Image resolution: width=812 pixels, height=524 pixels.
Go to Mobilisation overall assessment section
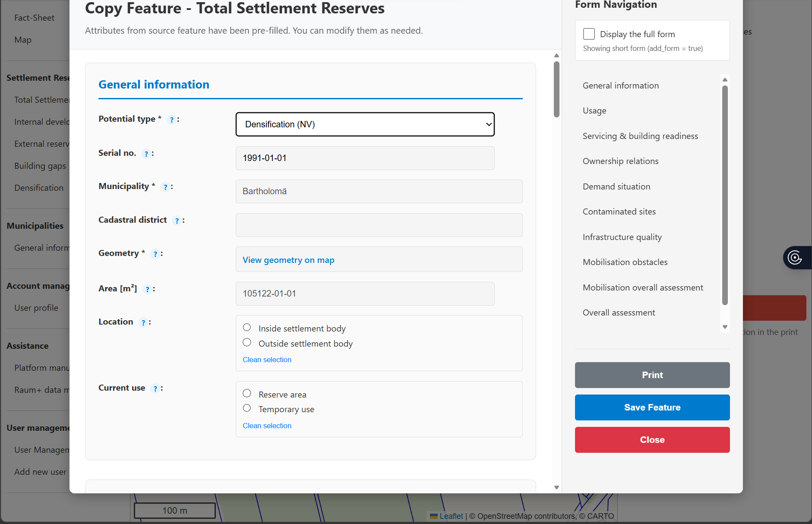coord(643,287)
